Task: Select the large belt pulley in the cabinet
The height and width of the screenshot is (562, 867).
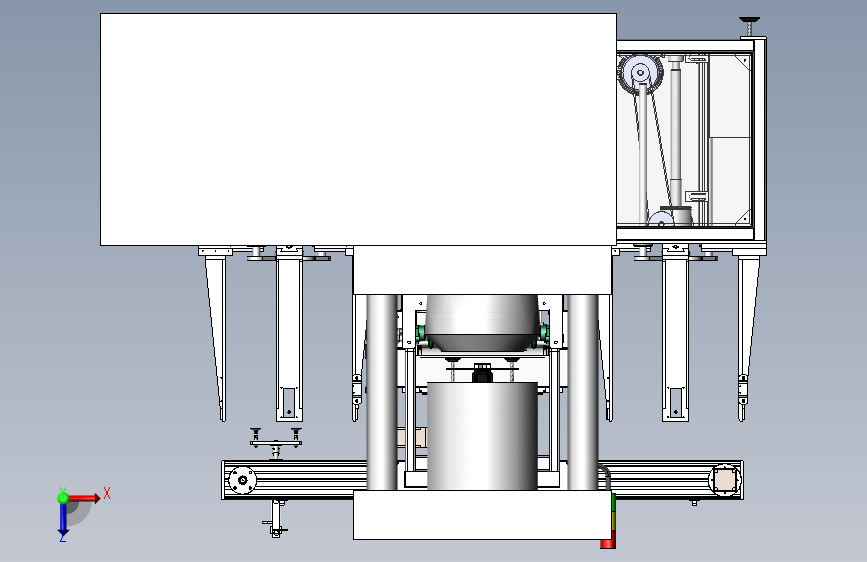Action: [640, 72]
